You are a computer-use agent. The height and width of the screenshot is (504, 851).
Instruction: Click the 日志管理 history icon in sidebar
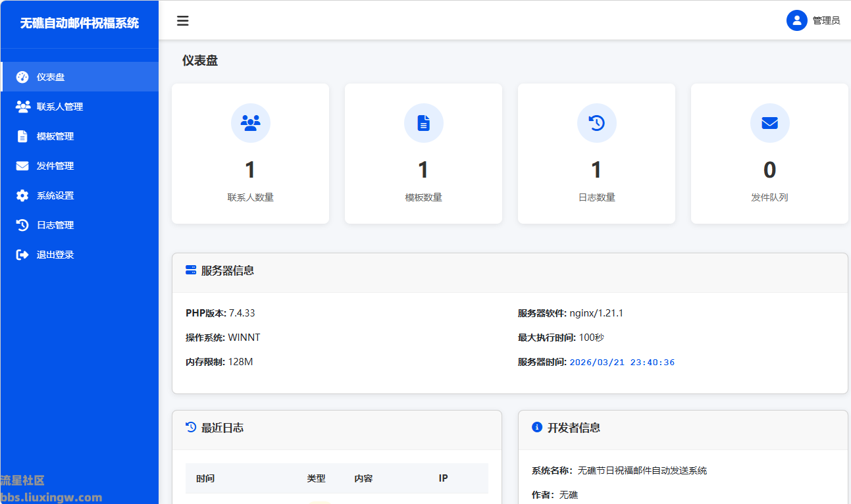click(22, 225)
